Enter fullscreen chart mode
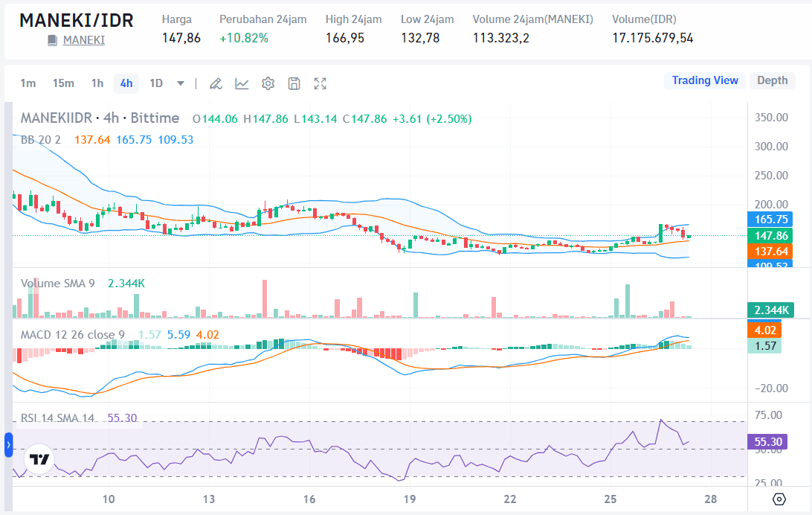The image size is (812, 515). tap(320, 83)
